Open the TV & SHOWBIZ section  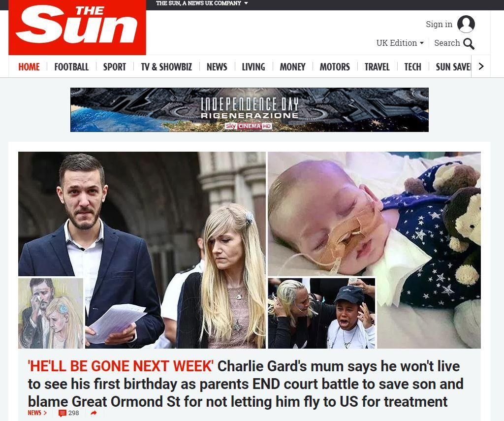(x=166, y=67)
